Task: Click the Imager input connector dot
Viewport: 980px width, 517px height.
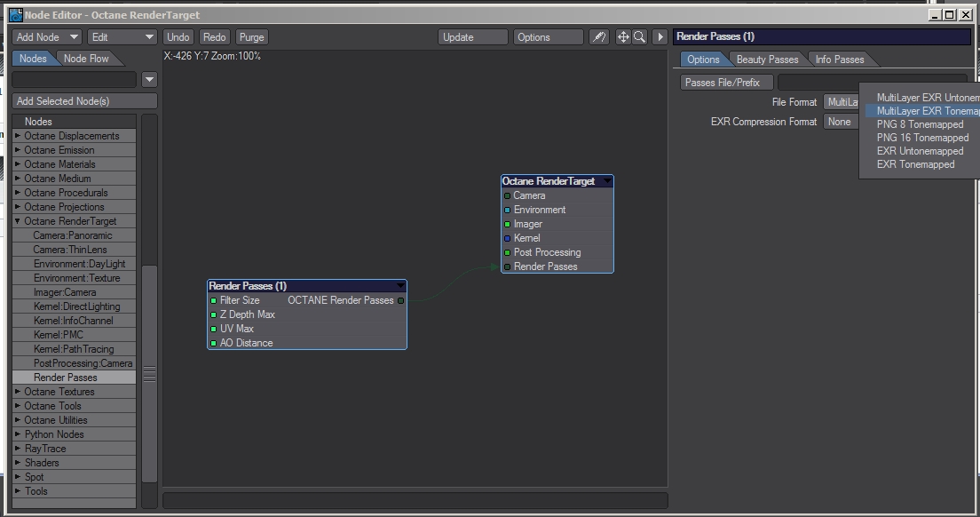Action: [508, 224]
